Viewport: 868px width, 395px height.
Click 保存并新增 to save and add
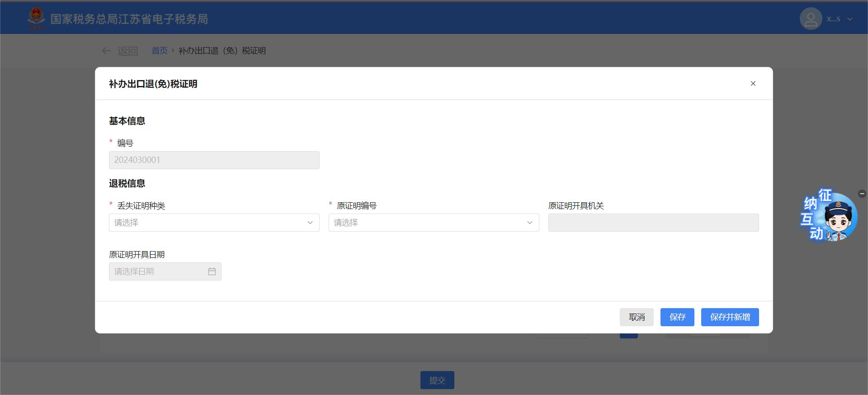[730, 317]
